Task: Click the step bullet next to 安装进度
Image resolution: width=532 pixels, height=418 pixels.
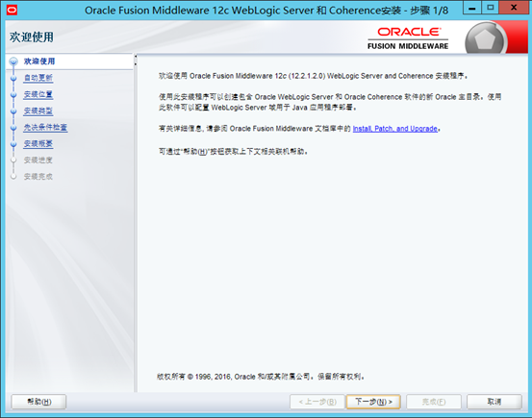Action: 13,160
